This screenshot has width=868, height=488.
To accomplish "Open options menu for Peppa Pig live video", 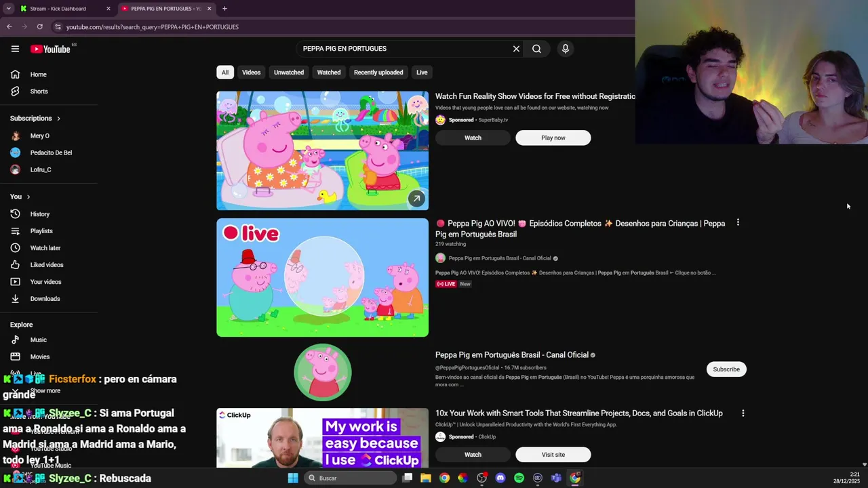I will tap(738, 222).
